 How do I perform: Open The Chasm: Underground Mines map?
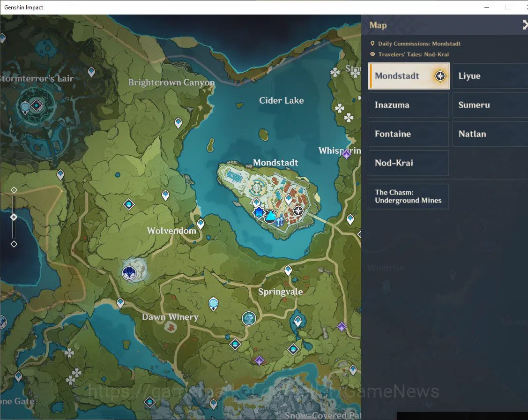tap(409, 196)
